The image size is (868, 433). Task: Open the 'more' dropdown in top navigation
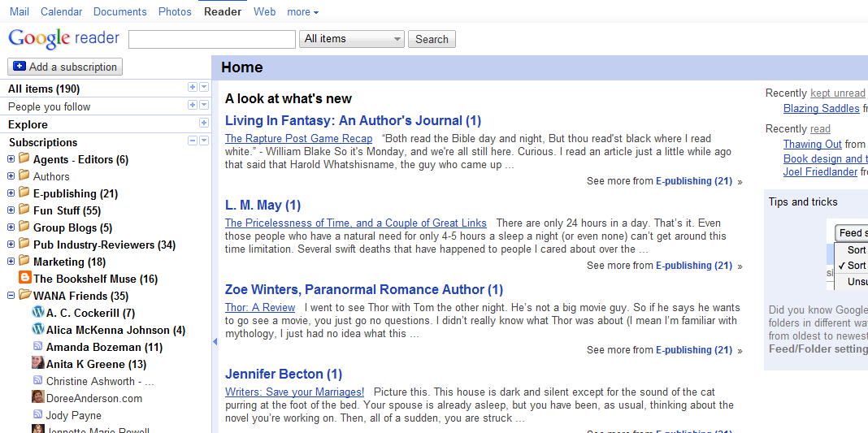303,11
